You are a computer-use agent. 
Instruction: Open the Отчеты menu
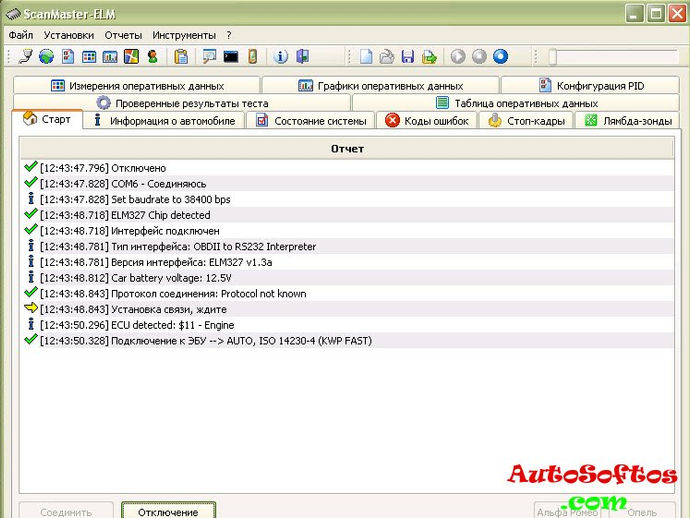(123, 35)
